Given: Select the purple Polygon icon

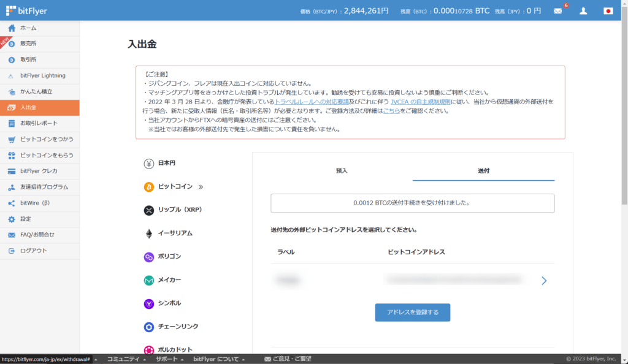Looking at the screenshot, I should (x=148, y=257).
